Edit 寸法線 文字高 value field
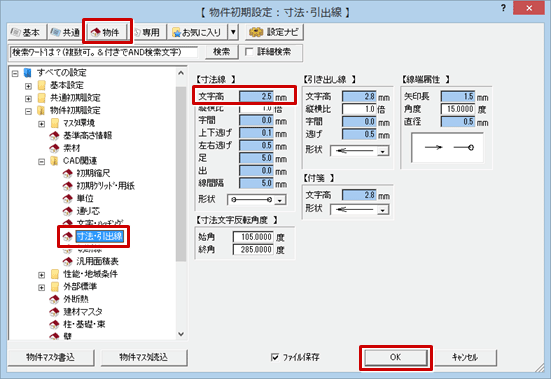Image resolution: width=551 pixels, height=379 pixels. tap(257, 97)
